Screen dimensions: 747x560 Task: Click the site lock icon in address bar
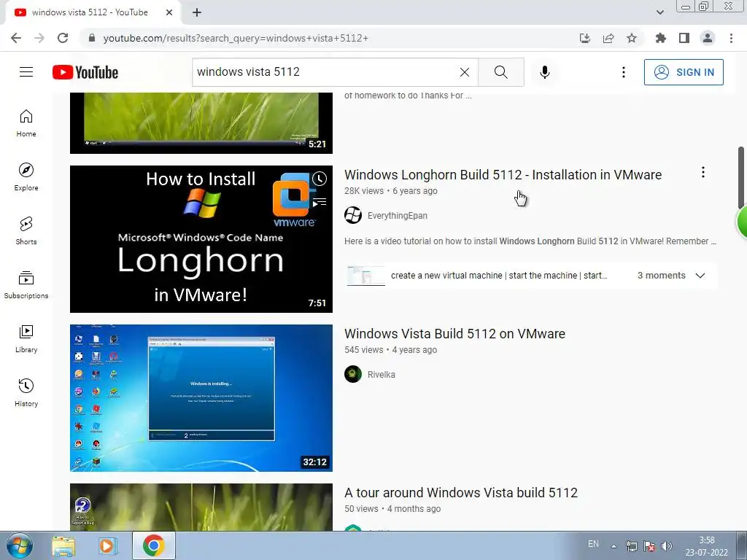point(92,38)
